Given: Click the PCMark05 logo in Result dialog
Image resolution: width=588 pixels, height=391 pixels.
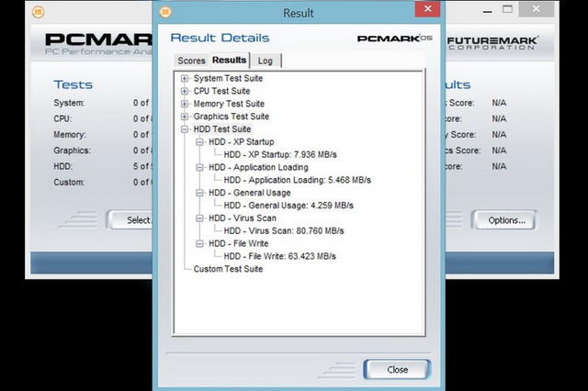Looking at the screenshot, I should 394,39.
